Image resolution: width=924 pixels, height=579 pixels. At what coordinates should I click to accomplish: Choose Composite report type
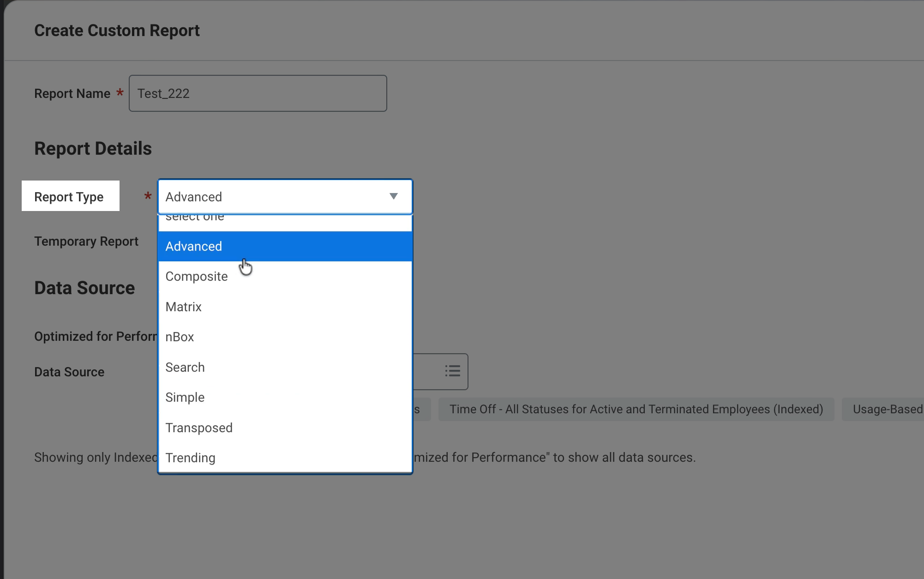285,277
